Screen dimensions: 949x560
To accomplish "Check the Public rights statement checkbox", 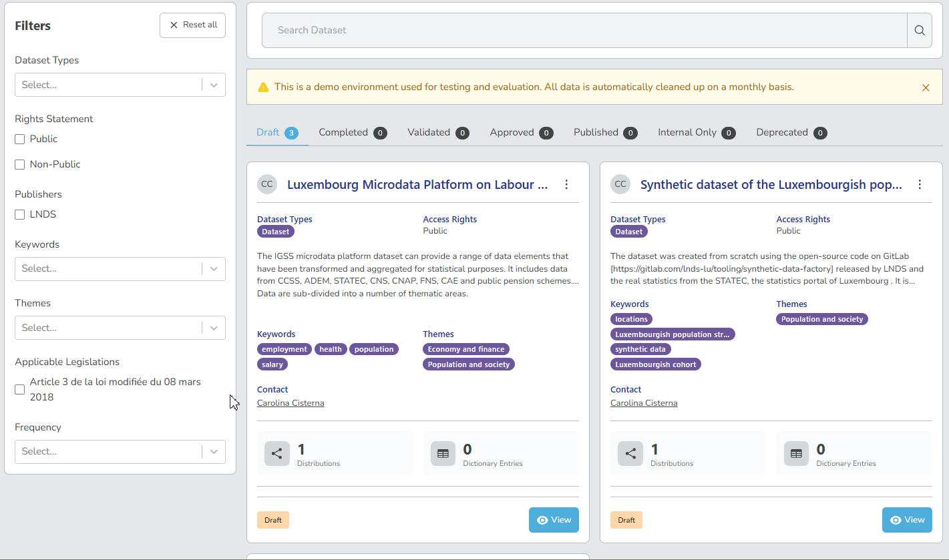I will pos(20,139).
